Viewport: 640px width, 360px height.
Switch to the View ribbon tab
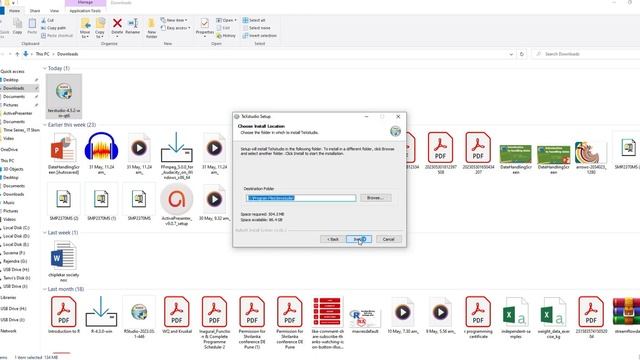click(x=54, y=11)
